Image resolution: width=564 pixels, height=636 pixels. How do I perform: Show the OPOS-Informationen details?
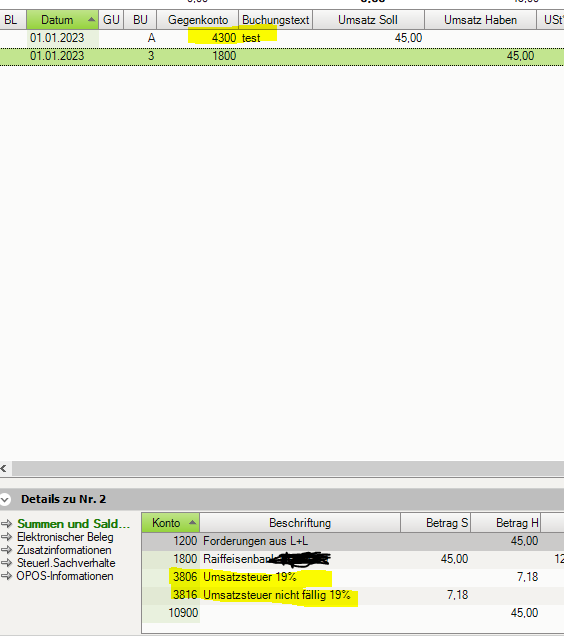point(65,576)
